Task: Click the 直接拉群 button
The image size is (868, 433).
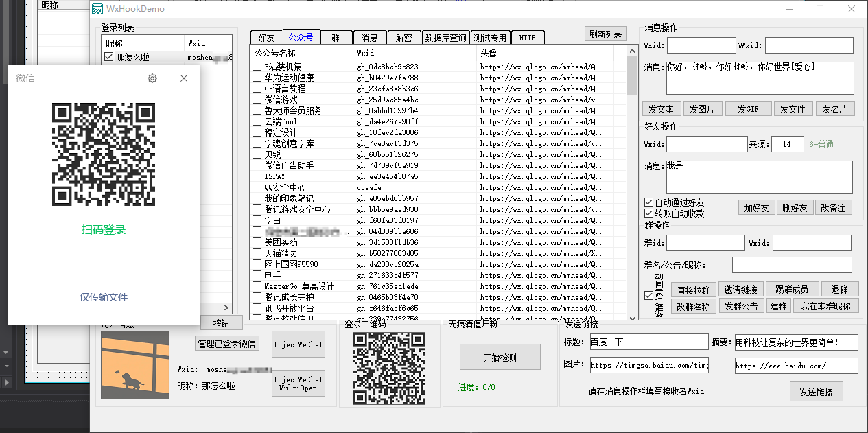Action: coord(694,290)
